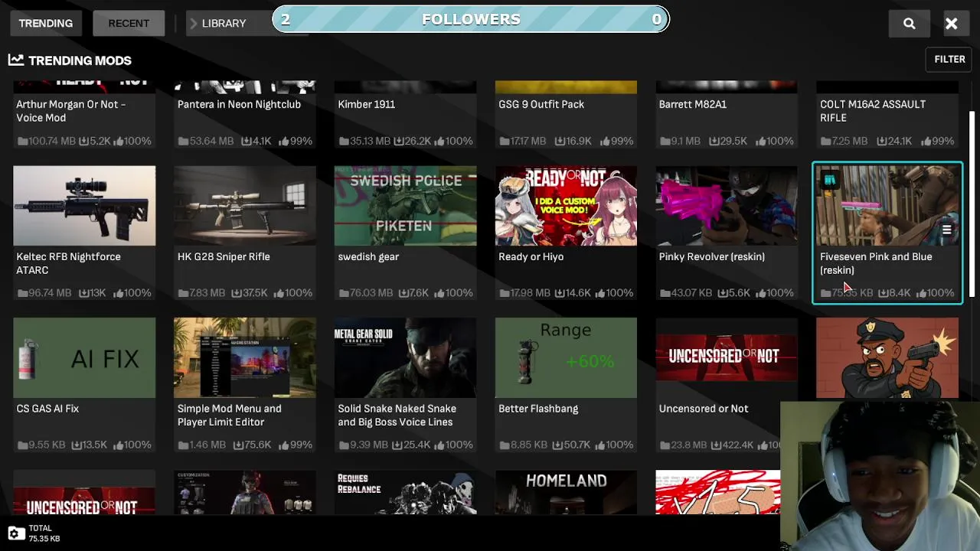Open the Better Flashbang Range +60% thumbnail
This screenshot has width=980, height=551.
[566, 358]
